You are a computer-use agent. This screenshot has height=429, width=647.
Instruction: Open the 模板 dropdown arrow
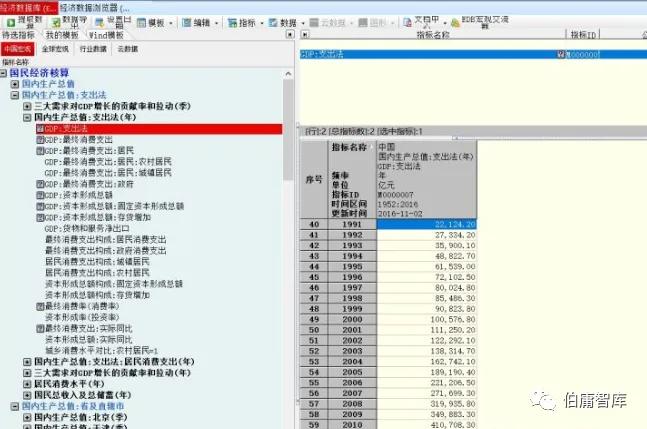point(171,23)
